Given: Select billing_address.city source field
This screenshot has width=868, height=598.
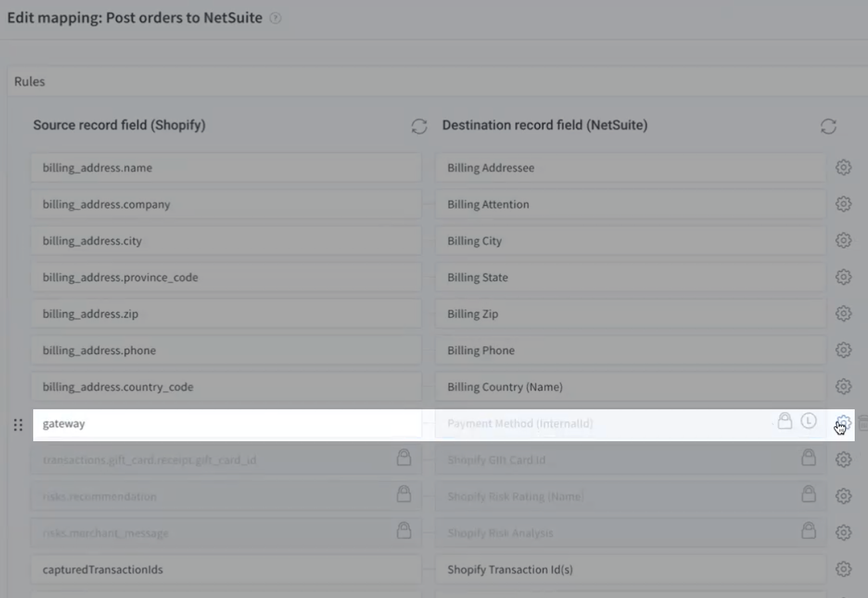Looking at the screenshot, I should (226, 241).
